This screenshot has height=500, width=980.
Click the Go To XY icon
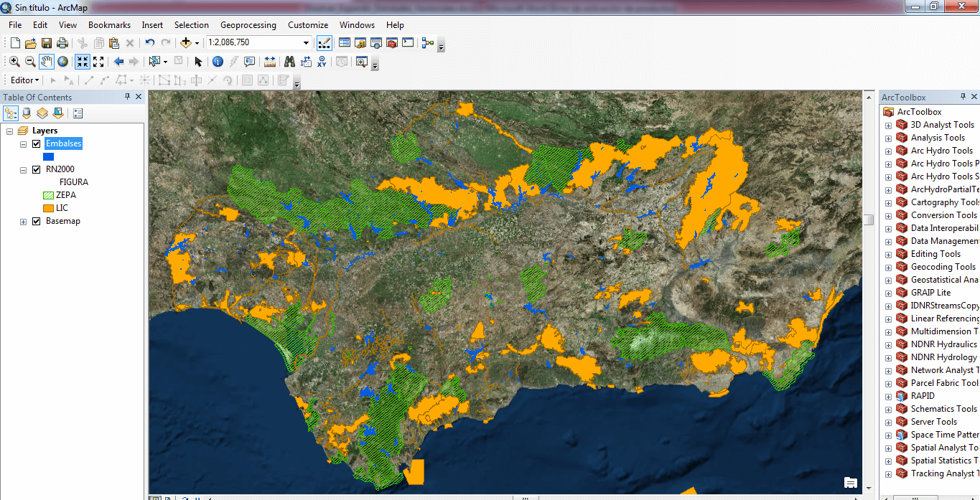[322, 62]
